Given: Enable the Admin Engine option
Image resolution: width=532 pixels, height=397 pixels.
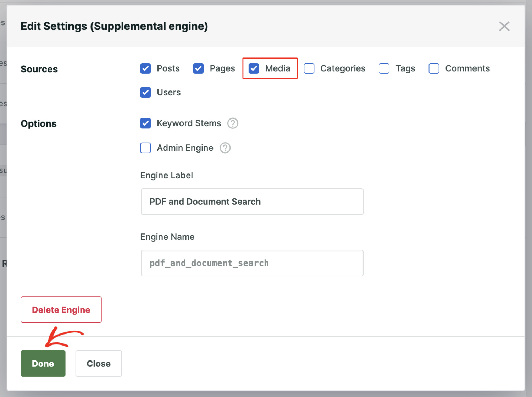Looking at the screenshot, I should (x=145, y=148).
